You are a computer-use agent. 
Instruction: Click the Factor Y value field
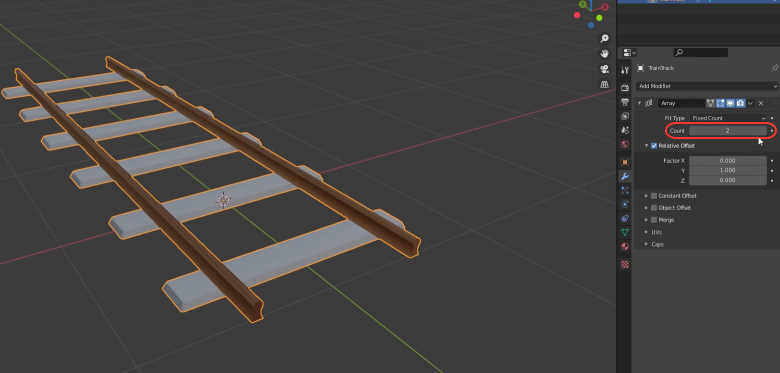(x=728, y=171)
